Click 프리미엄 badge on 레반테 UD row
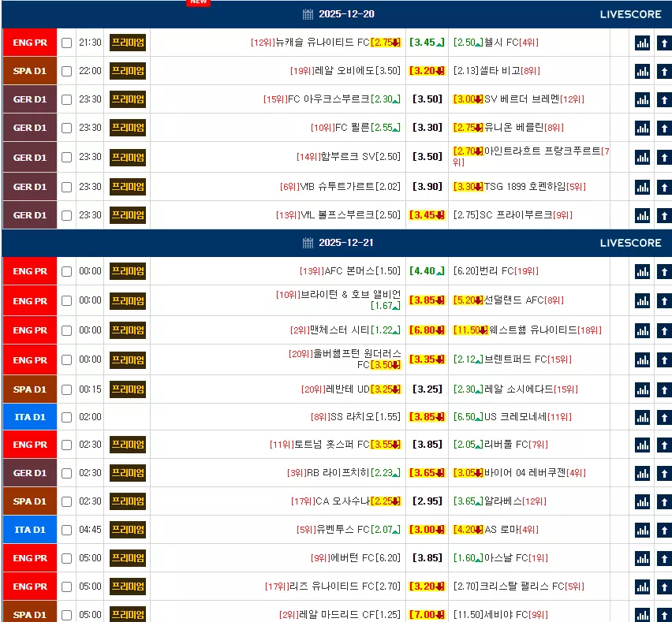672x622 pixels. click(128, 389)
